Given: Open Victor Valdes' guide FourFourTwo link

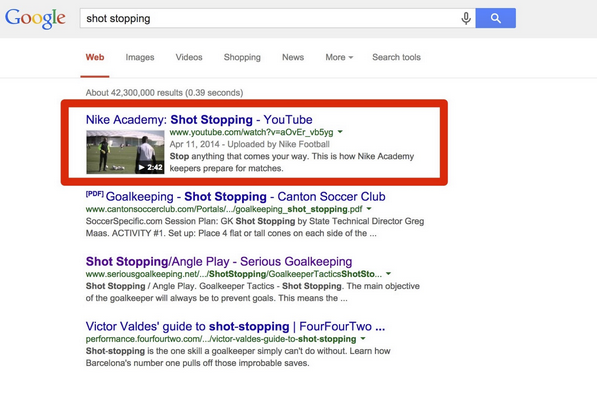Looking at the screenshot, I should coord(235,327).
